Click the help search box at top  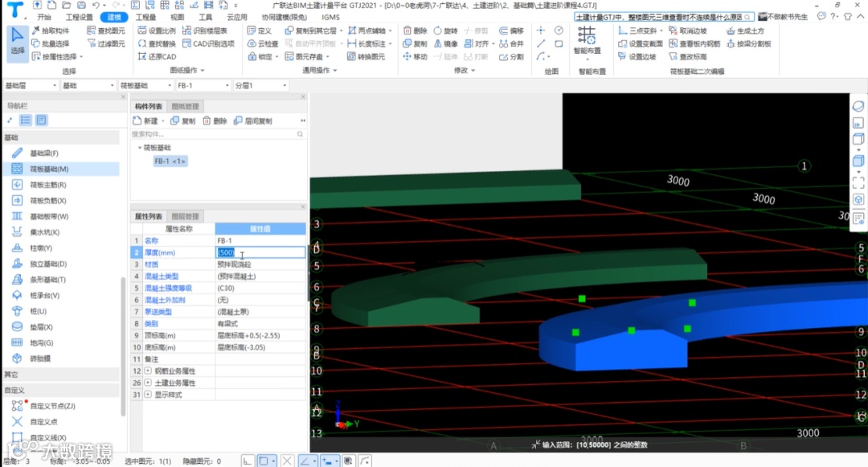coord(663,17)
